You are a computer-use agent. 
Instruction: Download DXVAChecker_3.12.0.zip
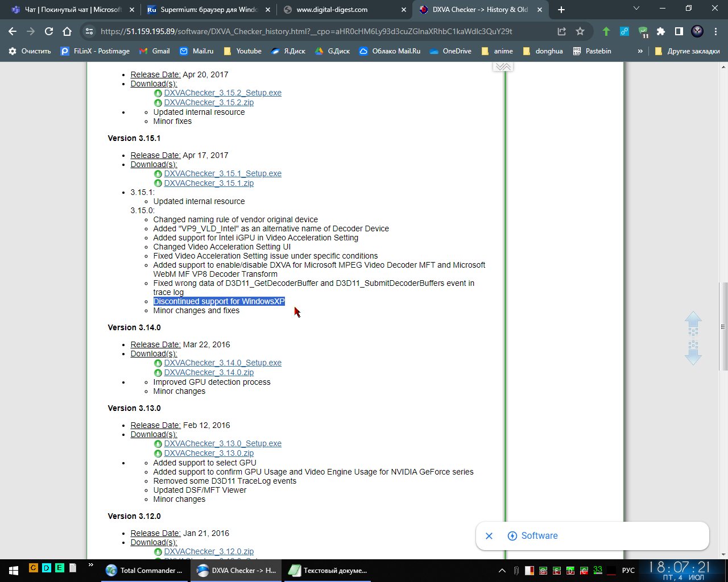click(209, 551)
